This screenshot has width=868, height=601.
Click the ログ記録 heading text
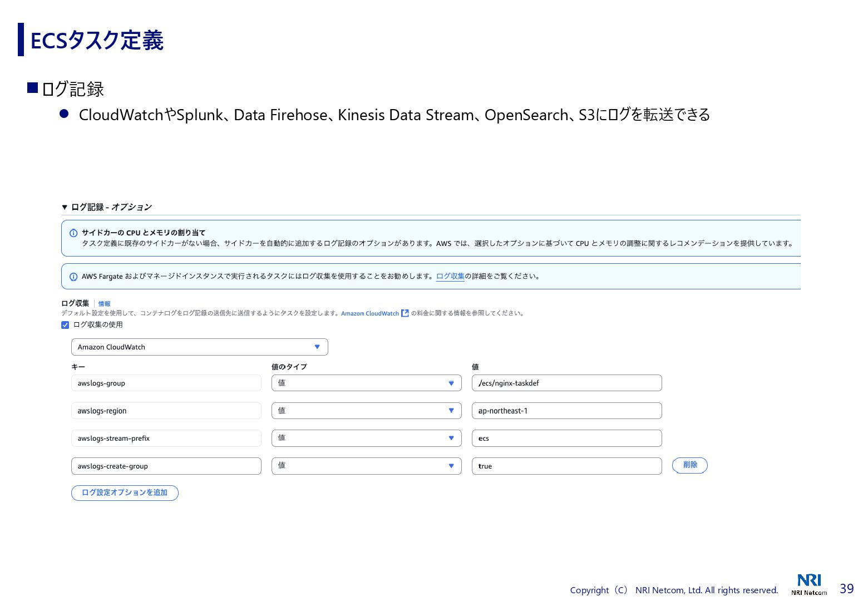pos(73,89)
